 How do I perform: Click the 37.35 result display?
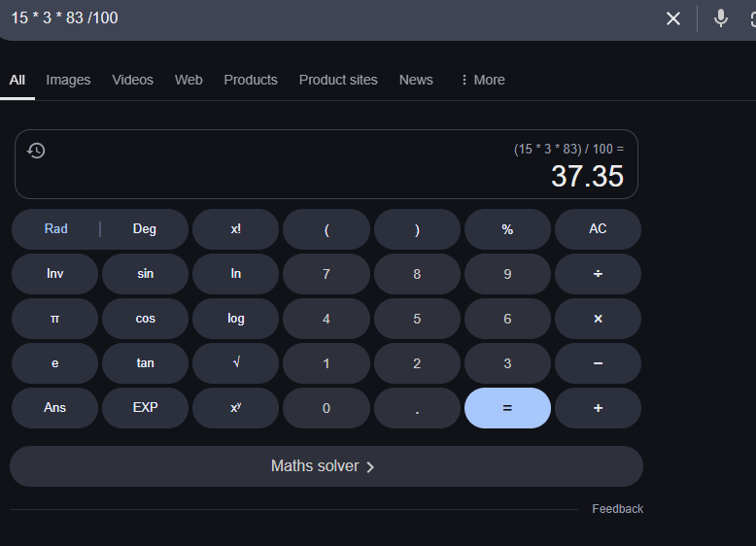point(587,177)
